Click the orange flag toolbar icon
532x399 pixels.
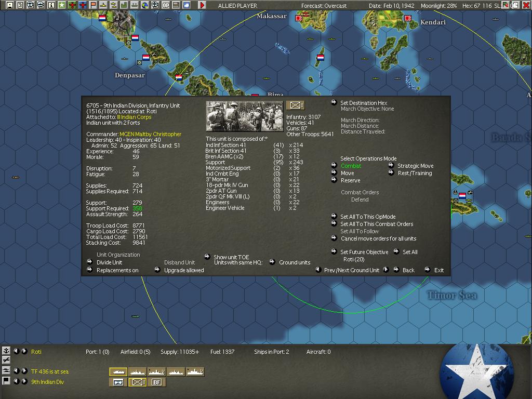[x=92, y=5]
